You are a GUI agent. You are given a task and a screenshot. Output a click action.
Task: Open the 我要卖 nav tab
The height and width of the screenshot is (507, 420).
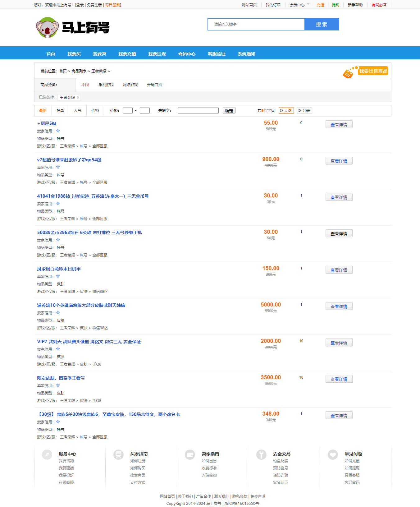(100, 54)
